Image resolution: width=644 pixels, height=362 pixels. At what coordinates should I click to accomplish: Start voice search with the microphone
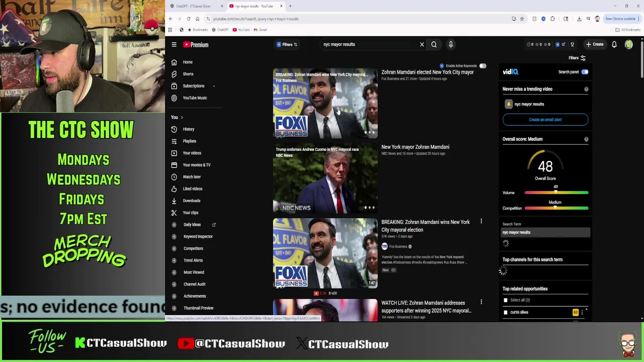coord(451,44)
